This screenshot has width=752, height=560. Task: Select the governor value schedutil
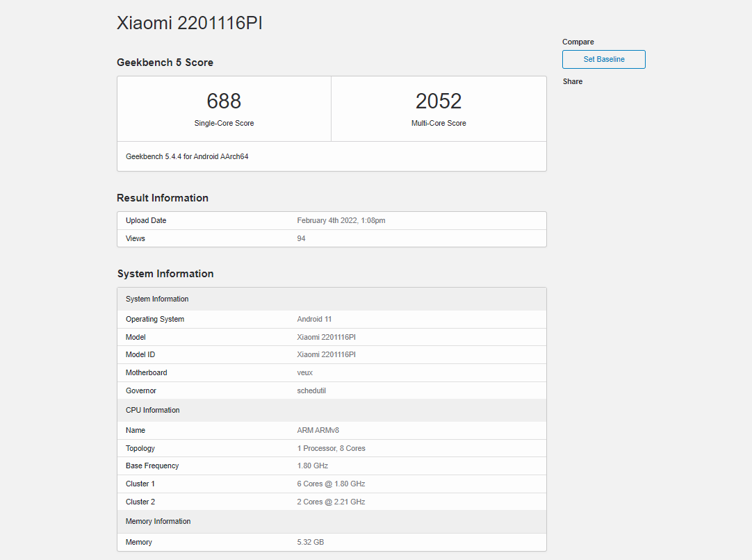pos(311,390)
